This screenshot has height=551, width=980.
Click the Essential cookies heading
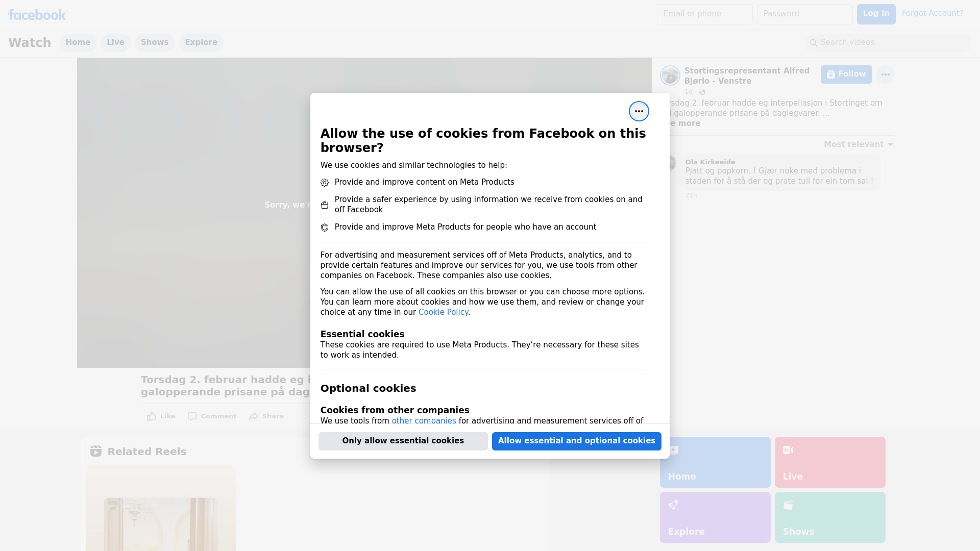point(362,334)
